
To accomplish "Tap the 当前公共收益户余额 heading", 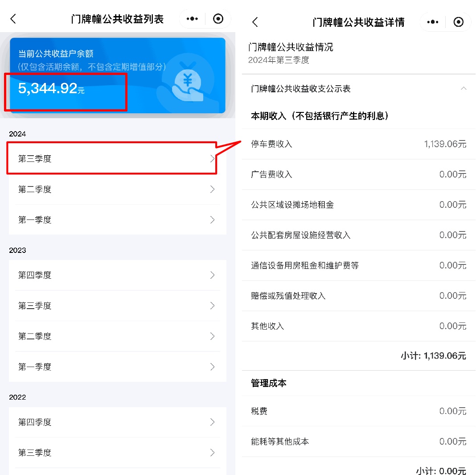I will point(56,54).
